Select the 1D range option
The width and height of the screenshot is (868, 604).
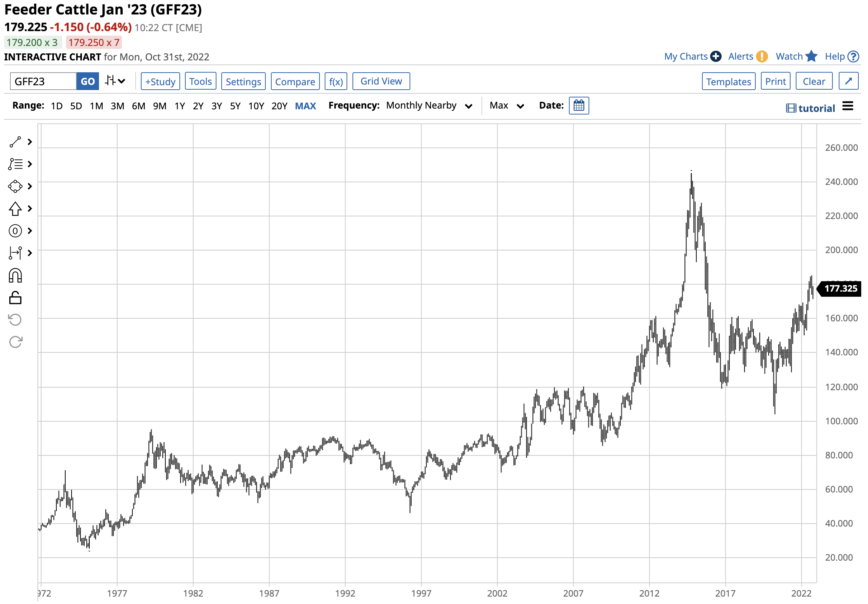coord(57,106)
